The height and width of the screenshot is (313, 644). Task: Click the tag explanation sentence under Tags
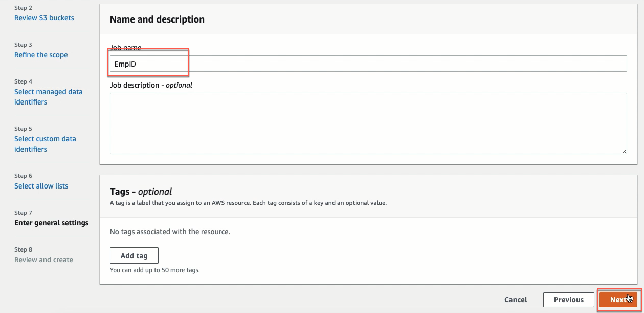click(x=248, y=203)
